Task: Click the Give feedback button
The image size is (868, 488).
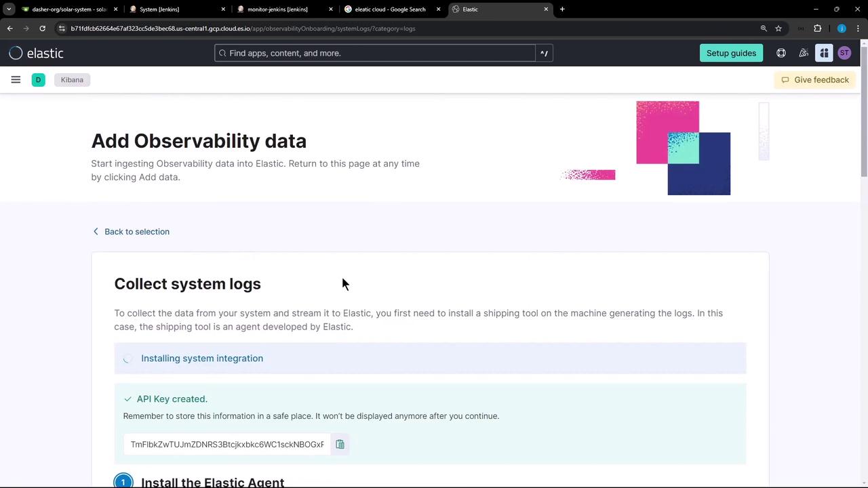Action: pos(815,80)
